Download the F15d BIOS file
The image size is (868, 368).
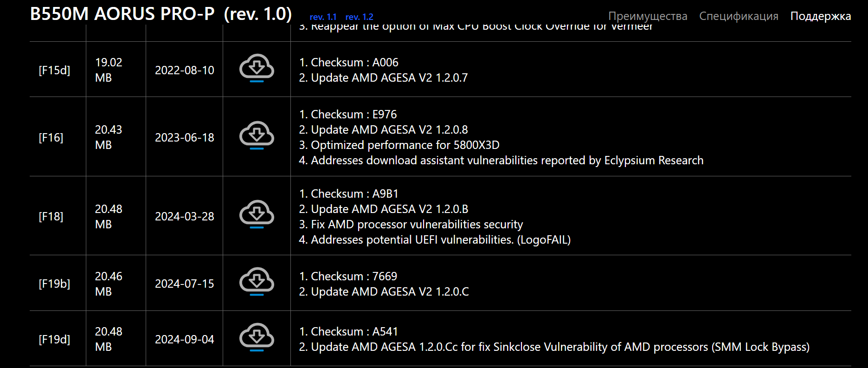click(x=257, y=68)
